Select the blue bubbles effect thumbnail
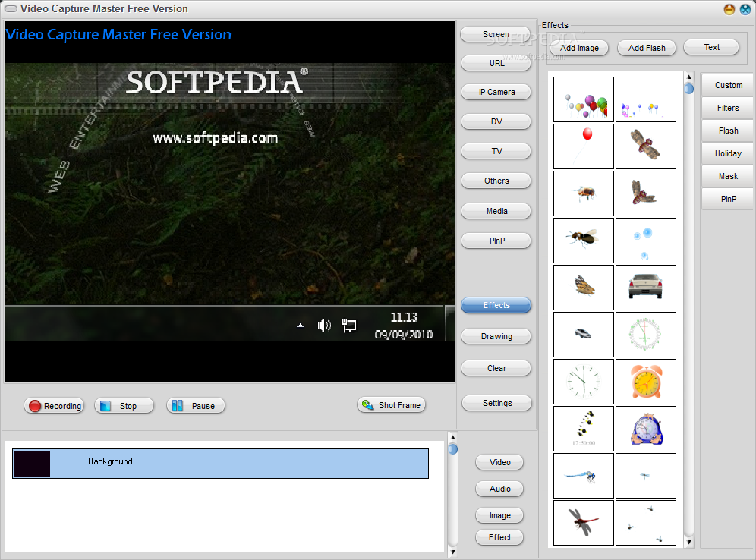The image size is (756, 560). coord(646,241)
